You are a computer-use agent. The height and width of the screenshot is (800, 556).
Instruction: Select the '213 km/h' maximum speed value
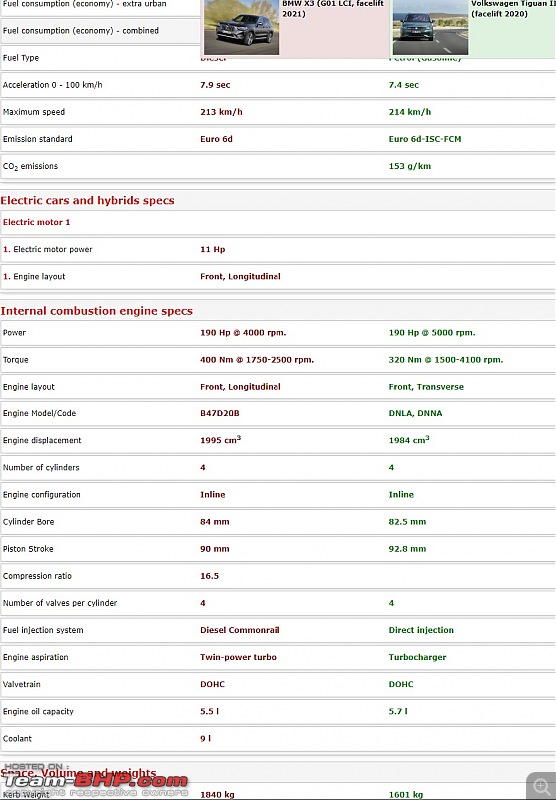(221, 112)
